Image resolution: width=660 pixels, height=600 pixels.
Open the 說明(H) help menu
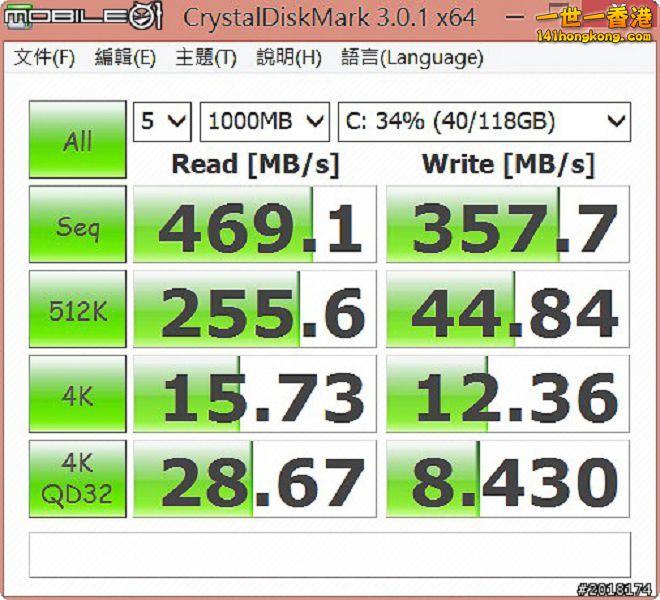(x=289, y=58)
